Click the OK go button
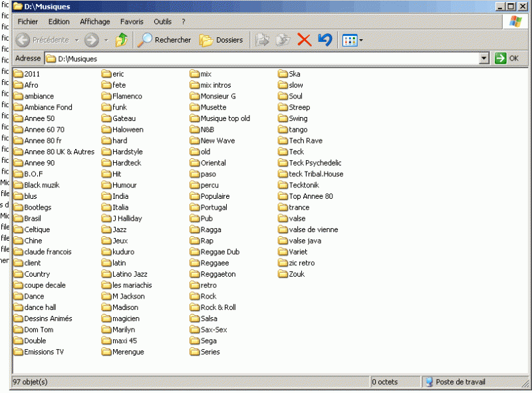 tap(507, 59)
